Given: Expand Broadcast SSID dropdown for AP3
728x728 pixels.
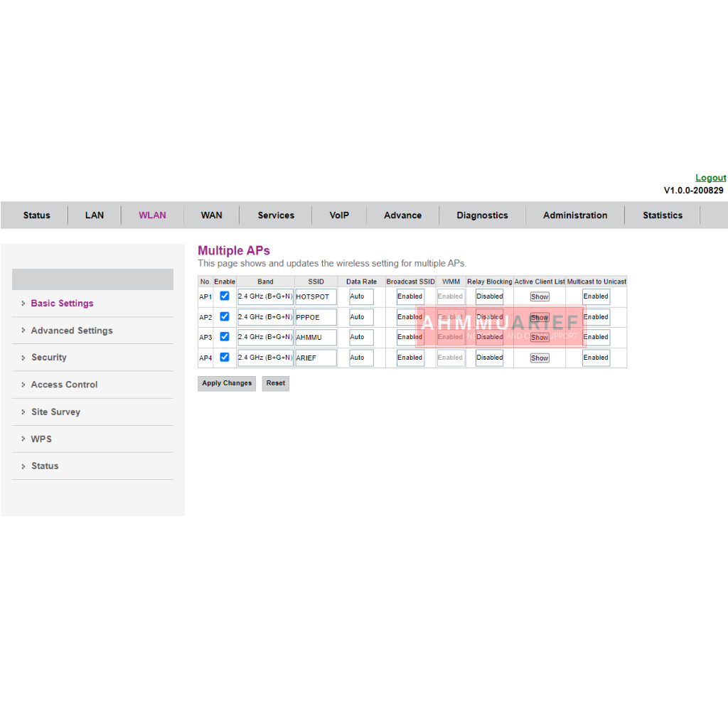Looking at the screenshot, I should click(x=410, y=337).
